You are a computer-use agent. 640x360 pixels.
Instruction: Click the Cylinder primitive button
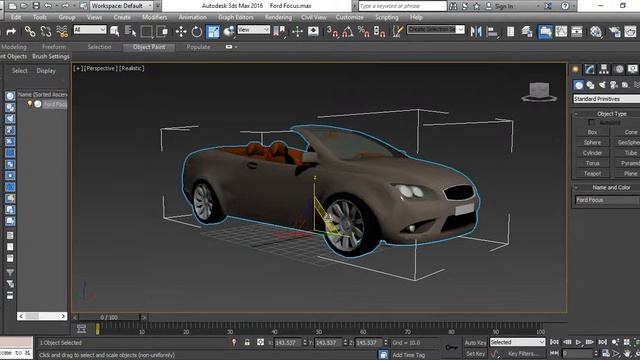pos(592,153)
